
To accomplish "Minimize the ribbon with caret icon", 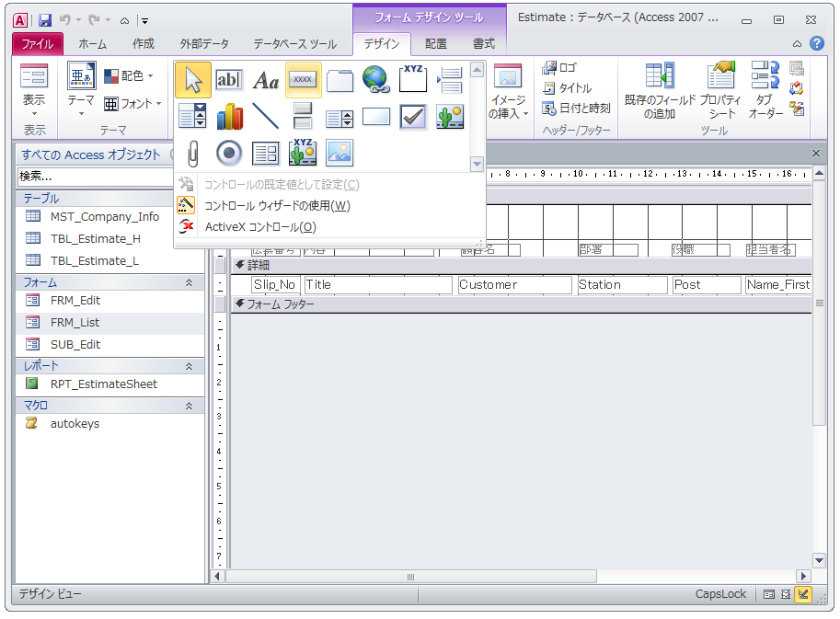I will coord(797,44).
